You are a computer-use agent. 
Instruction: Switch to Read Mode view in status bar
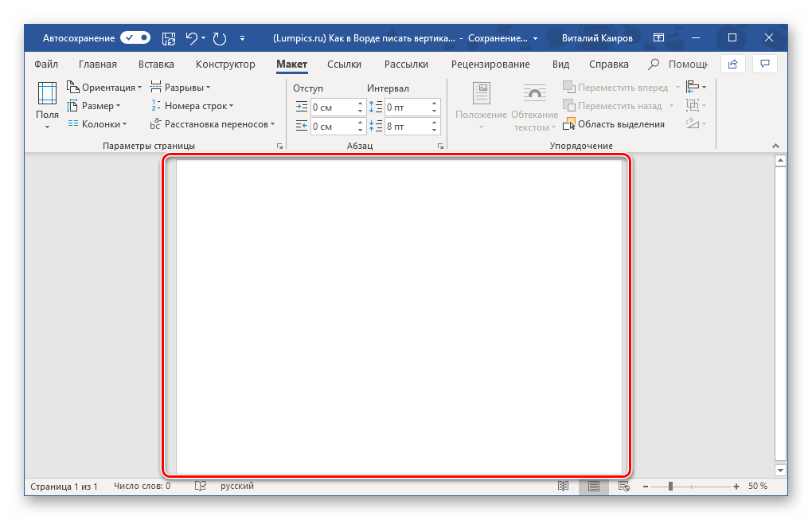564,486
